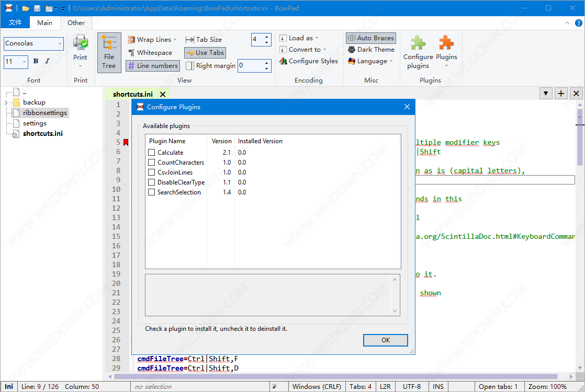Select ribbonsettings in the file tree
Viewport: 585px width, 392px height.
(45, 113)
